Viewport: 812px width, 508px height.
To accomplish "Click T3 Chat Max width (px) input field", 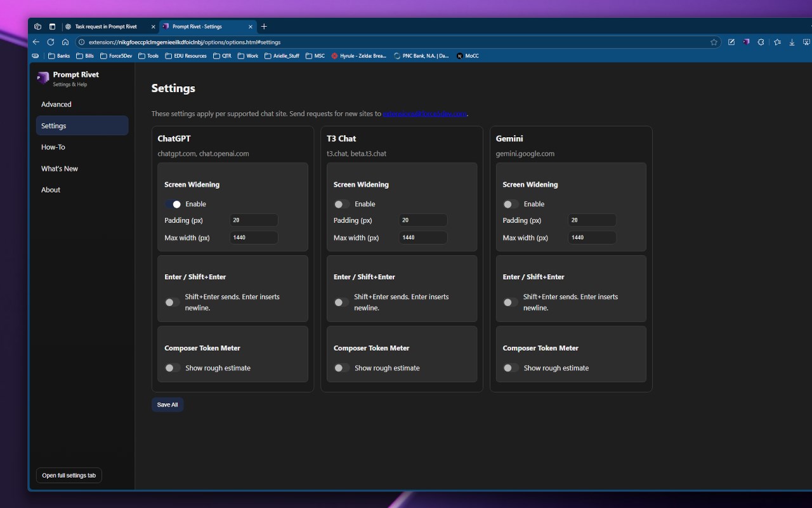I will pos(423,237).
